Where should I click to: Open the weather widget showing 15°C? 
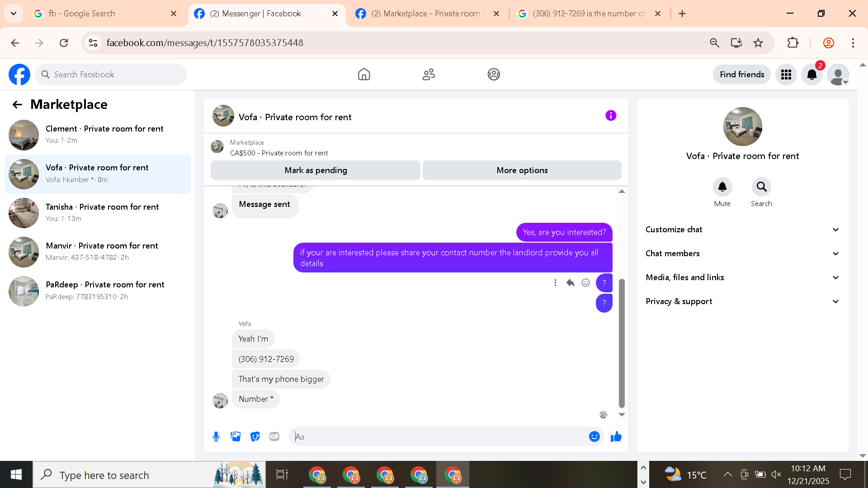[x=685, y=474]
